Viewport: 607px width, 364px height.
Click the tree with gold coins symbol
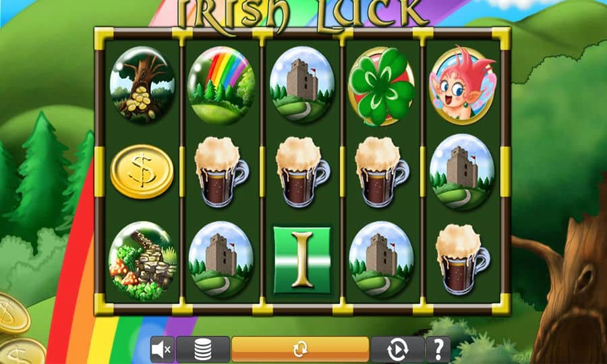pyautogui.click(x=142, y=84)
